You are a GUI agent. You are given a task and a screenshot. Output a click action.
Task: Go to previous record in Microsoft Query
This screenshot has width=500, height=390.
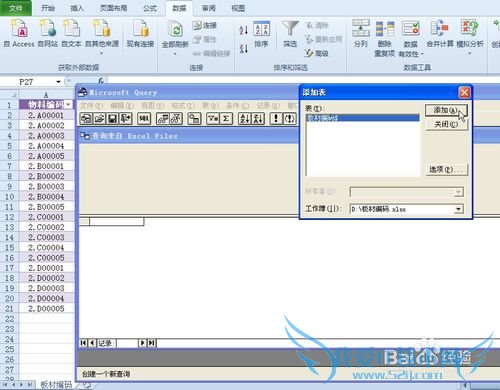pyautogui.click(x=92, y=343)
